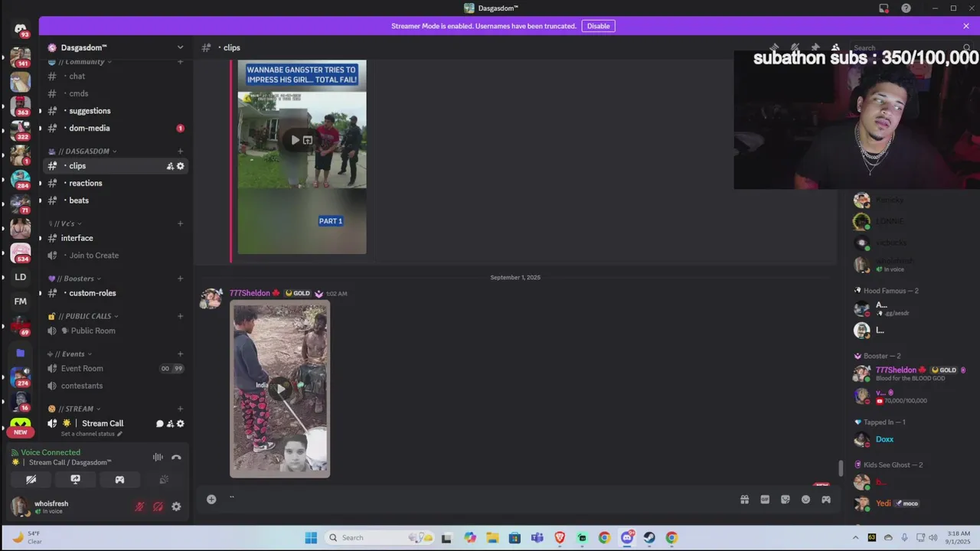Open the custom-roles channel
The image size is (980, 551).
point(116,293)
